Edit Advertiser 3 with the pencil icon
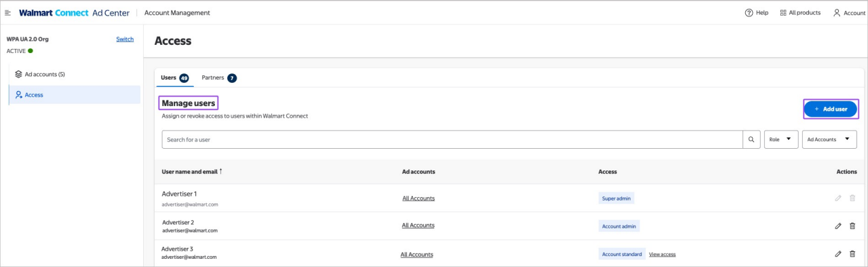868x267 pixels. [838, 253]
